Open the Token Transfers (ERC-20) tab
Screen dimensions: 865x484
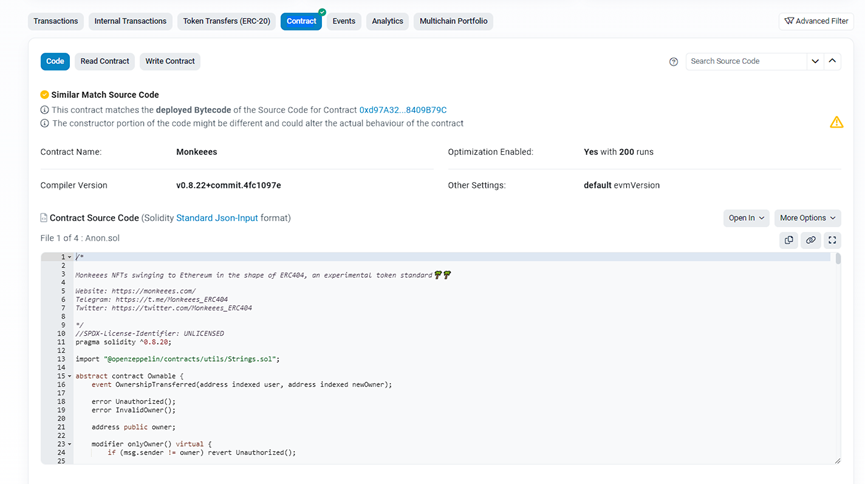226,21
